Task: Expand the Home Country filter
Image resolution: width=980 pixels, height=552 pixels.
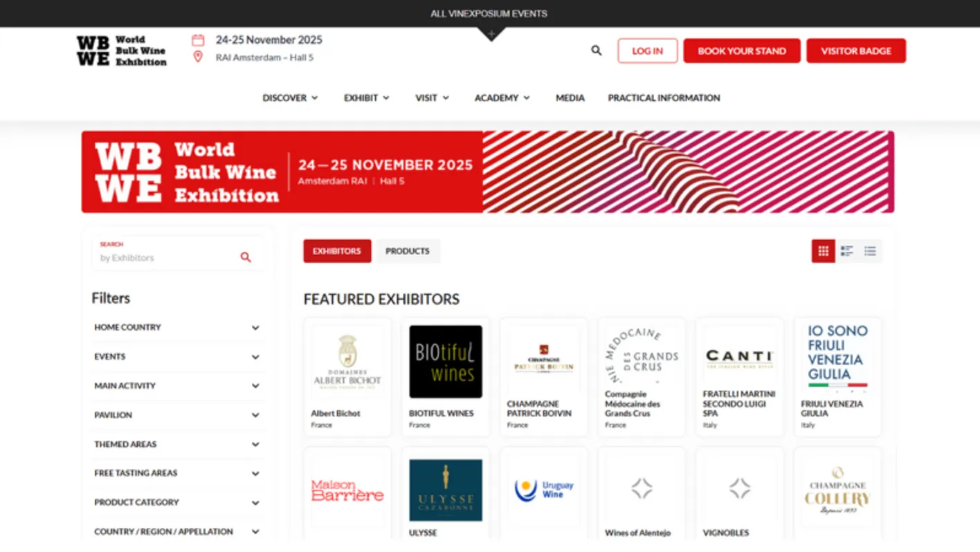Action: [178, 328]
